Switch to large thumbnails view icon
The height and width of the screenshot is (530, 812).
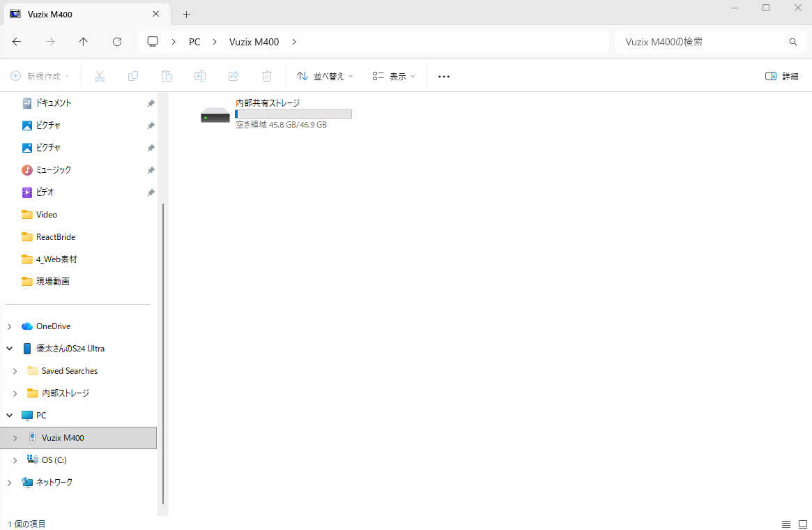pyautogui.click(x=803, y=524)
